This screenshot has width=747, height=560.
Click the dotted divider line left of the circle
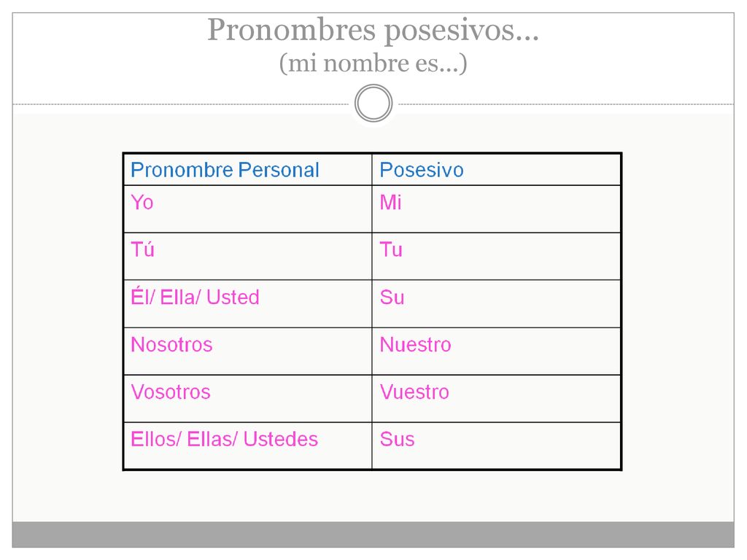181,104
